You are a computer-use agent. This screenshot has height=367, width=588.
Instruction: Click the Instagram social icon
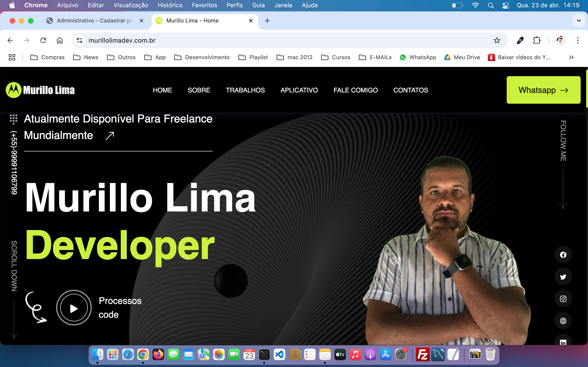coord(563,299)
